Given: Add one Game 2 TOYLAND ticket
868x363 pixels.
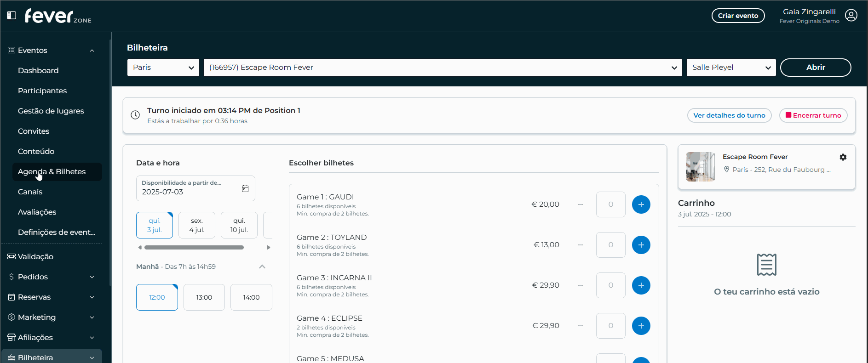Looking at the screenshot, I should click(641, 245).
